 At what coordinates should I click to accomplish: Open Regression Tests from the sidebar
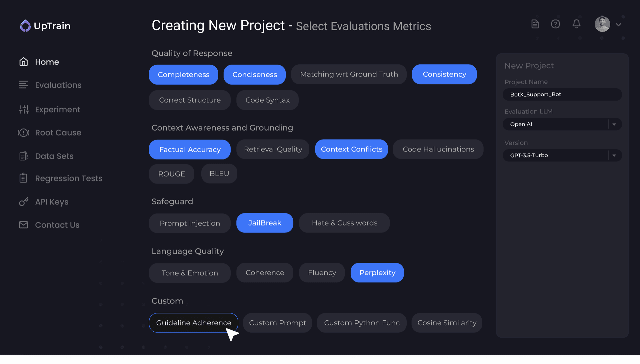68,178
